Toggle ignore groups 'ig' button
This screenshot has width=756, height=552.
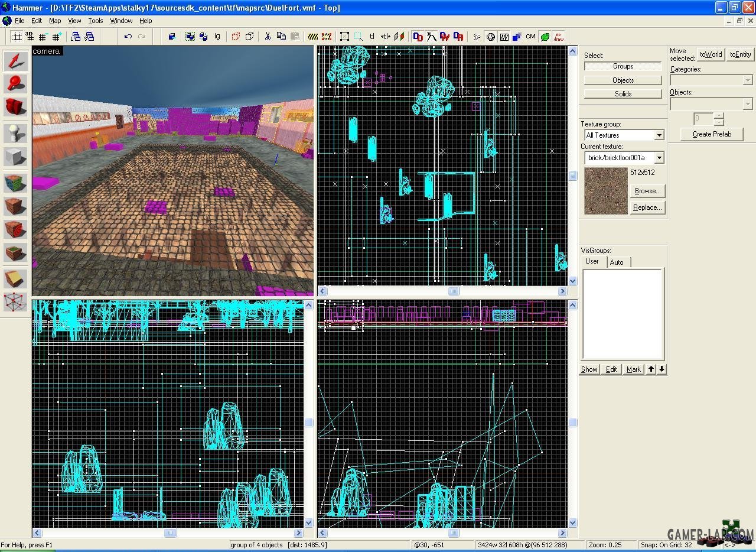click(x=217, y=37)
